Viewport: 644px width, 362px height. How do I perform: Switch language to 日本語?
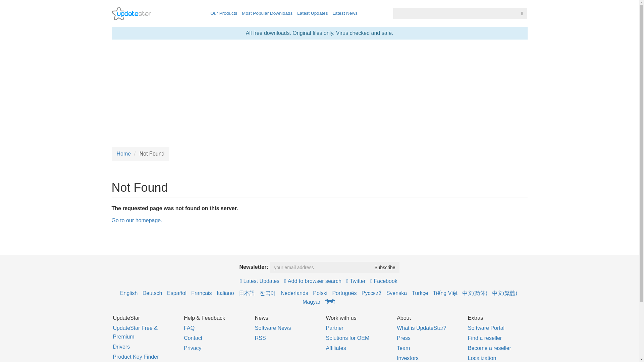247,293
